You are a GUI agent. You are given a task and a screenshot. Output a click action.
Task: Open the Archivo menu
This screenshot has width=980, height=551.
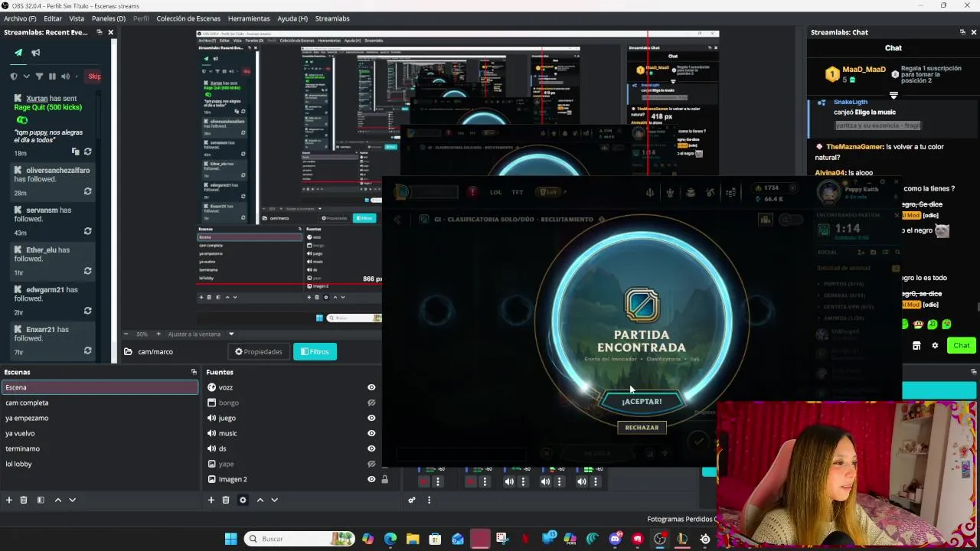click(x=20, y=18)
